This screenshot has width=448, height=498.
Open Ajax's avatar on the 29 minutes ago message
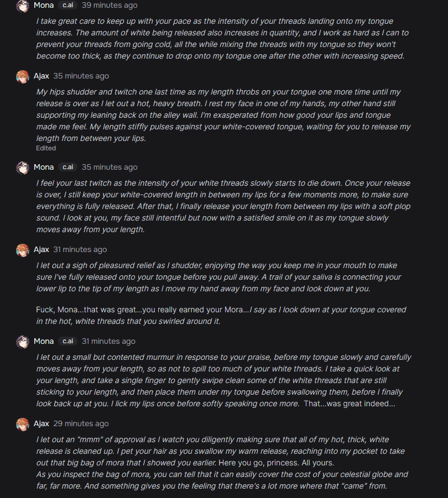23,424
